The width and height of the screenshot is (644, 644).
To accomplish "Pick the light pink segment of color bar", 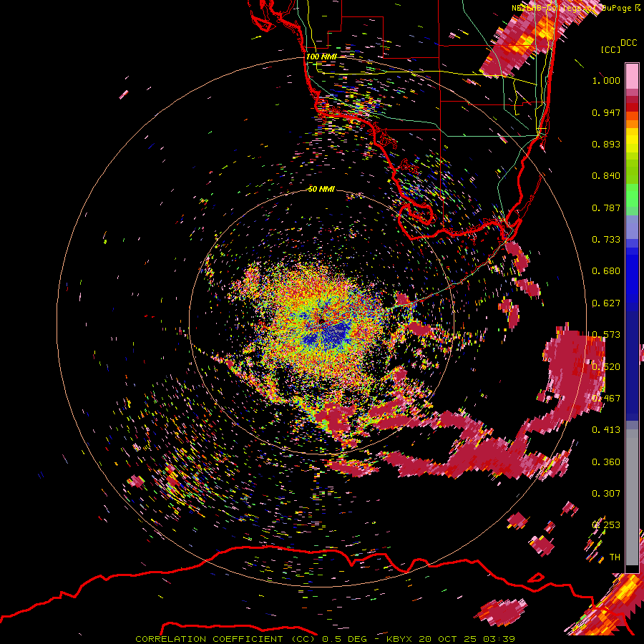I will pyautogui.click(x=632, y=76).
